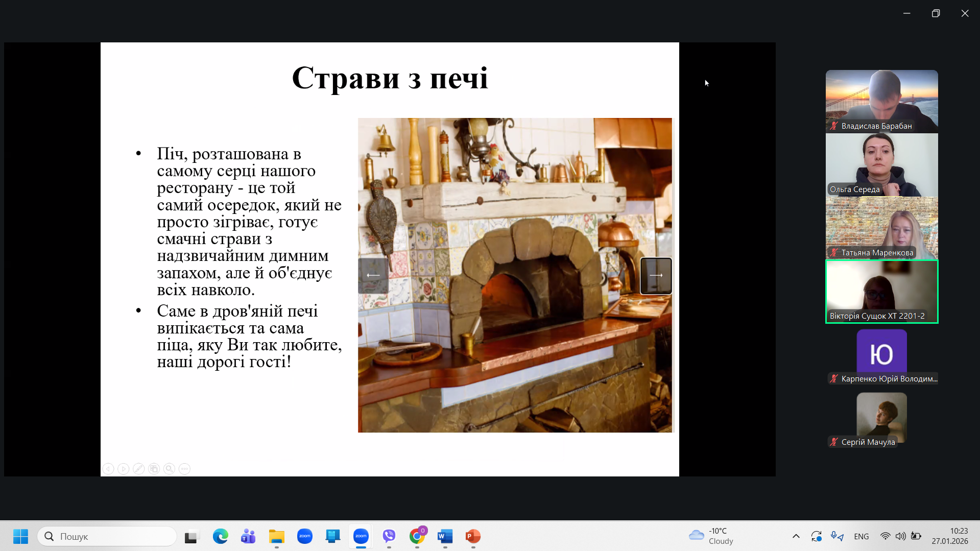The width and height of the screenshot is (980, 551).
Task: Launch Microsoft Teams from the taskbar
Action: (248, 536)
